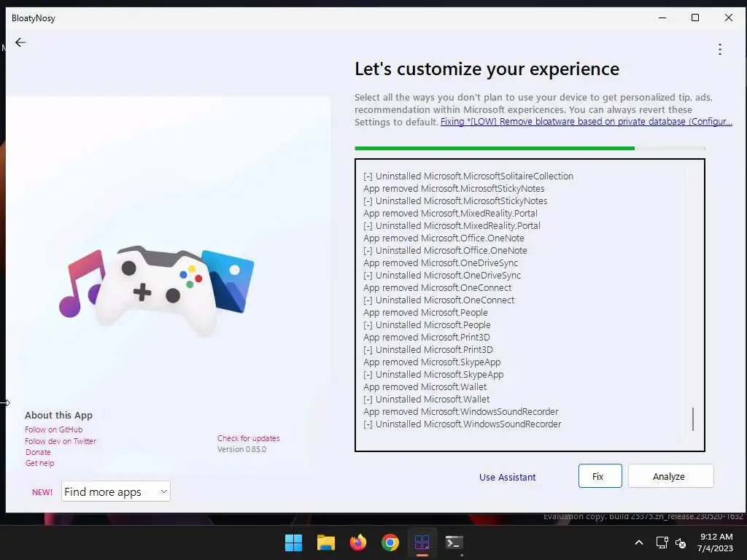Image resolution: width=747 pixels, height=560 pixels.
Task: Select 'App removed Microsoft.OneConnect' line
Action: [x=437, y=287]
